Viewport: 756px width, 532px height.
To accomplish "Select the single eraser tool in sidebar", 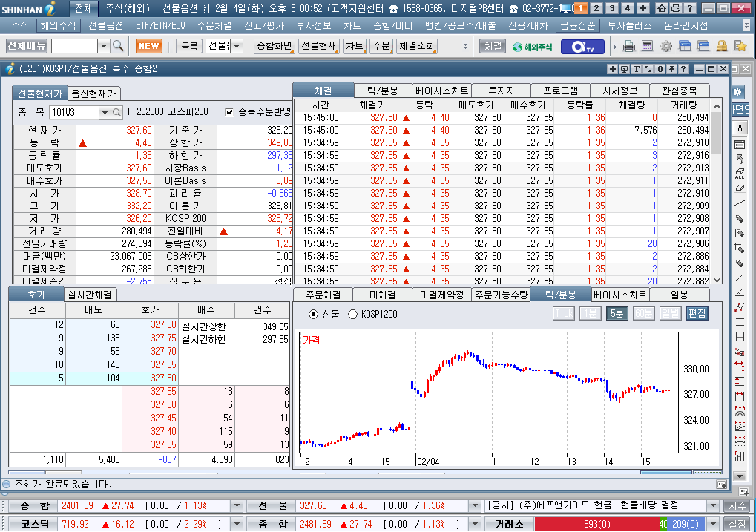I will 740,188.
